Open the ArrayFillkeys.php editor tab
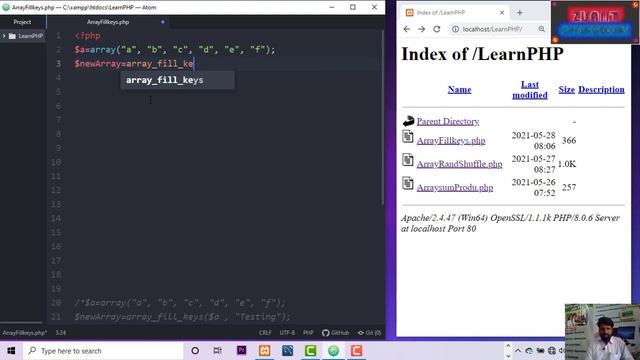This screenshot has height=360, width=640. (x=108, y=22)
